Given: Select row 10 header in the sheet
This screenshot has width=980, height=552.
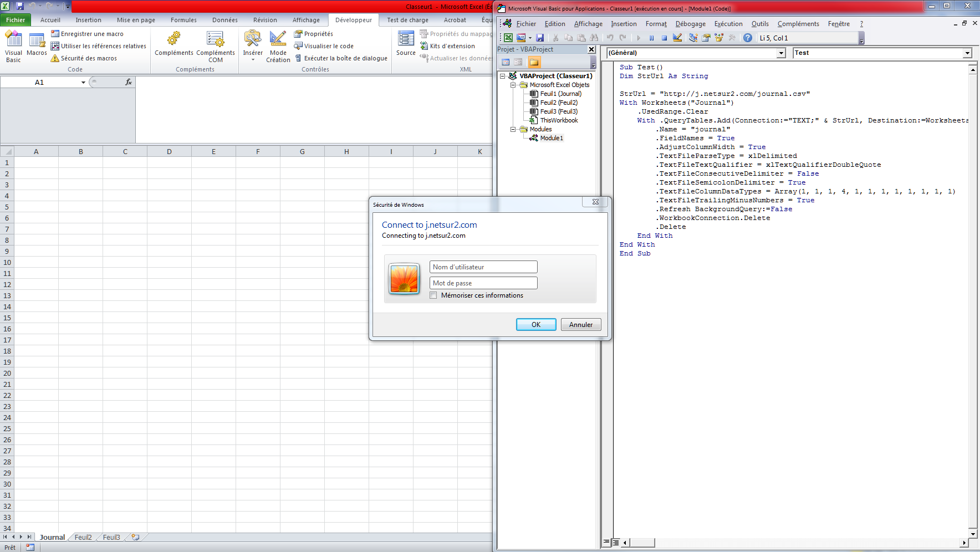Looking at the screenshot, I should [x=7, y=262].
